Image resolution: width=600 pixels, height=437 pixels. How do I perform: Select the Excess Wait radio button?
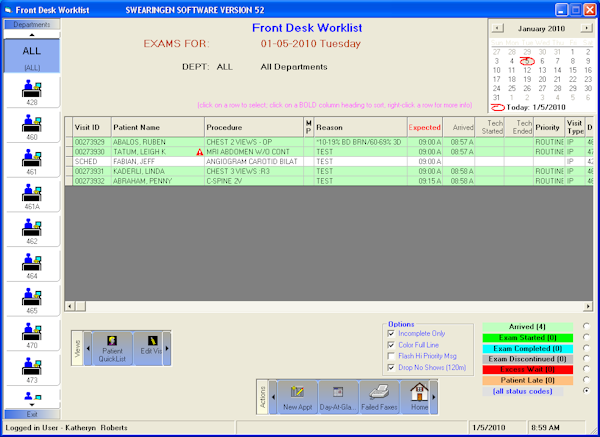pyautogui.click(x=586, y=369)
